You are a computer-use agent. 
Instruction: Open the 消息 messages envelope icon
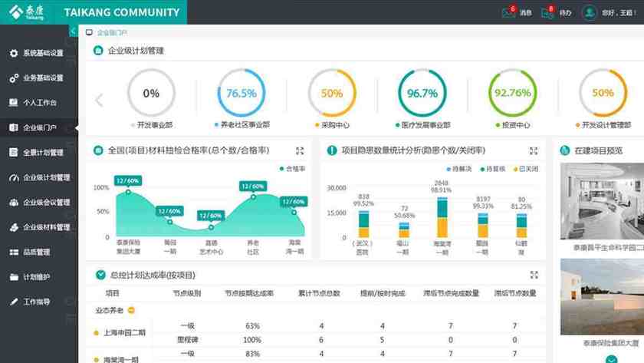pyautogui.click(x=508, y=12)
